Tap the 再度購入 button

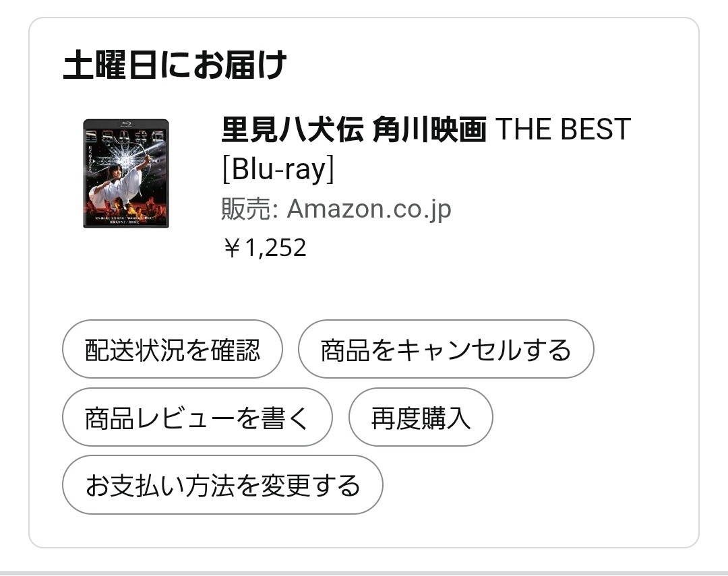pos(421,418)
